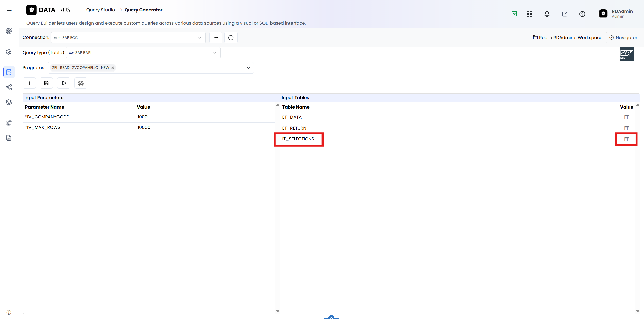Viewport: 644px width, 319px height.
Task: Click the open-in-new-window icon
Action: tap(565, 14)
